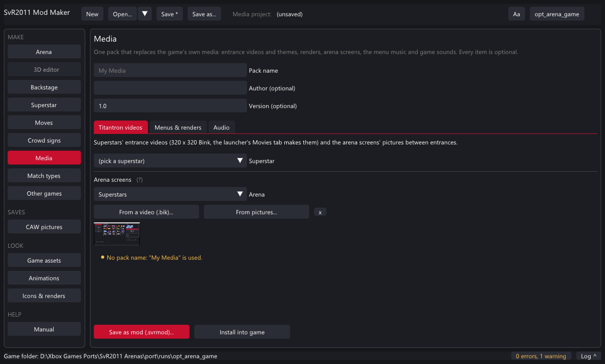This screenshot has width=605, height=364.
Task: Click the Open... button
Action: 123,14
